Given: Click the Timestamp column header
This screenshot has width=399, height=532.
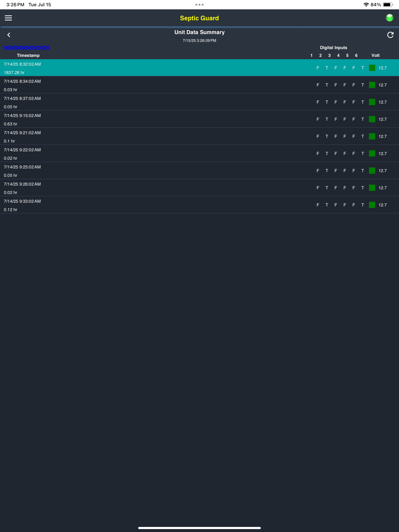Looking at the screenshot, I should click(28, 55).
